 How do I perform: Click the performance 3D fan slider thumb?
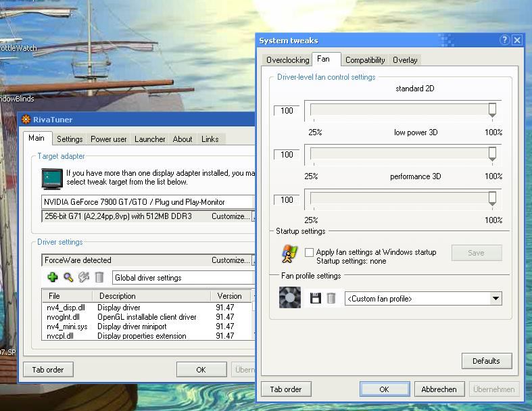pyautogui.click(x=492, y=199)
